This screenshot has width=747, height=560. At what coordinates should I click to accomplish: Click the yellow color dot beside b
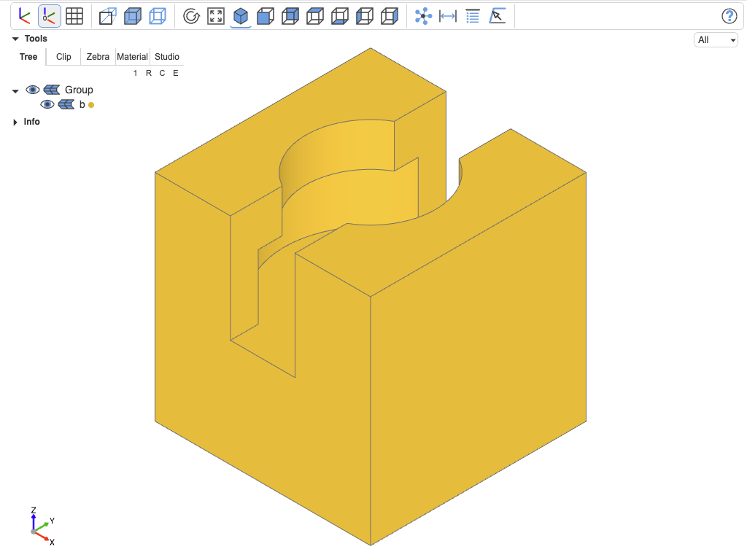[x=91, y=105]
